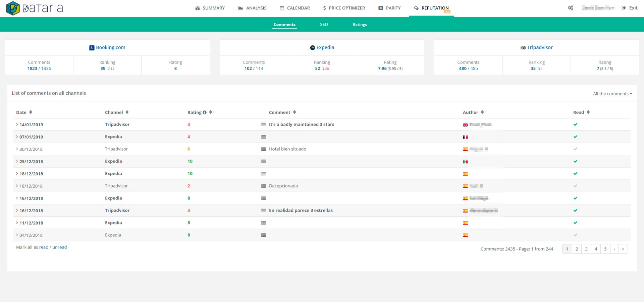Mark Decepcionado comment as read

[576, 186]
